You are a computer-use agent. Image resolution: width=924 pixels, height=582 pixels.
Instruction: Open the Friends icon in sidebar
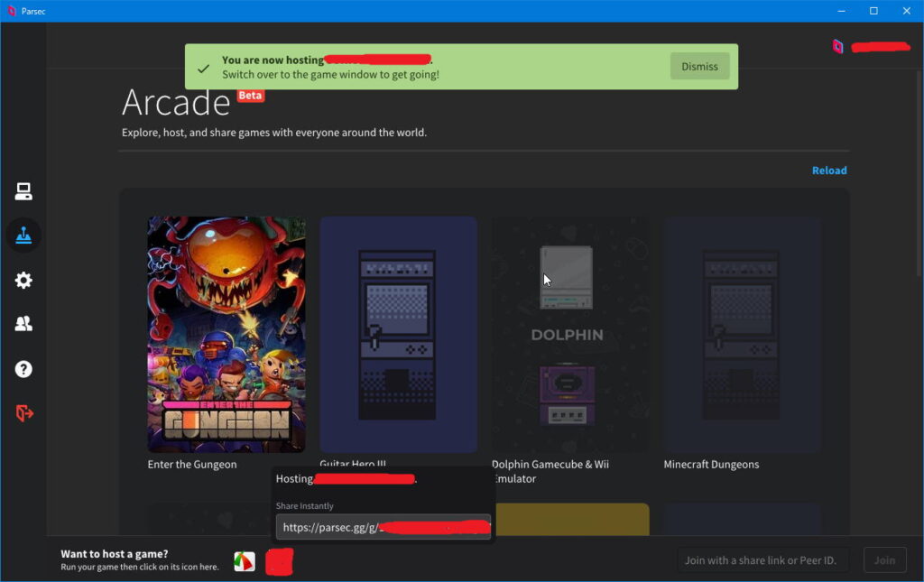23,323
